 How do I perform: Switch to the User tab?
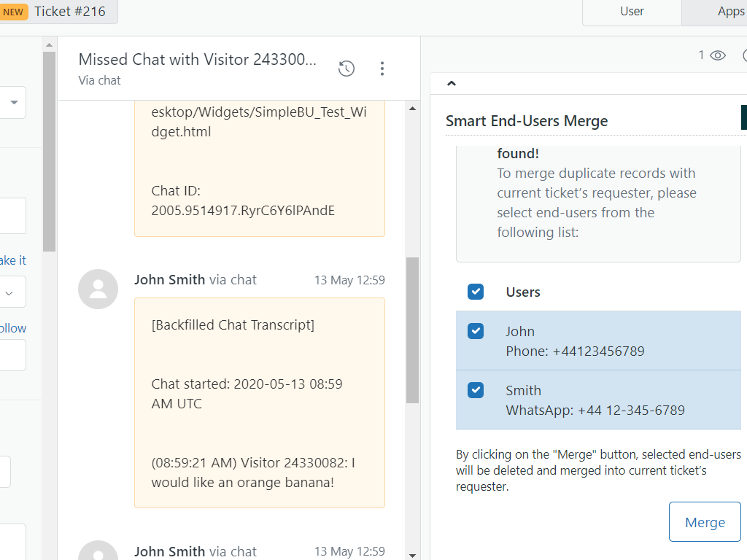click(x=632, y=12)
